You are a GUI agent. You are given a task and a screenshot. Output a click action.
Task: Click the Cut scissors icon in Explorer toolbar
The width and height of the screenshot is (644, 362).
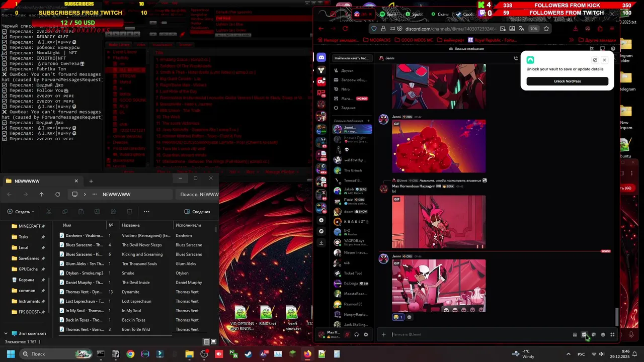point(49,212)
